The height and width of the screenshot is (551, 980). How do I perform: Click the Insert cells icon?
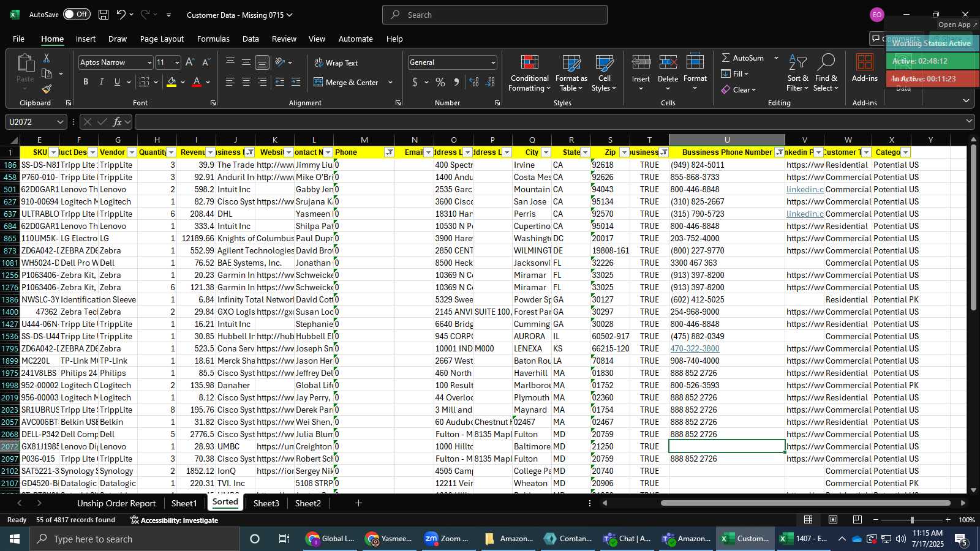coord(641,62)
